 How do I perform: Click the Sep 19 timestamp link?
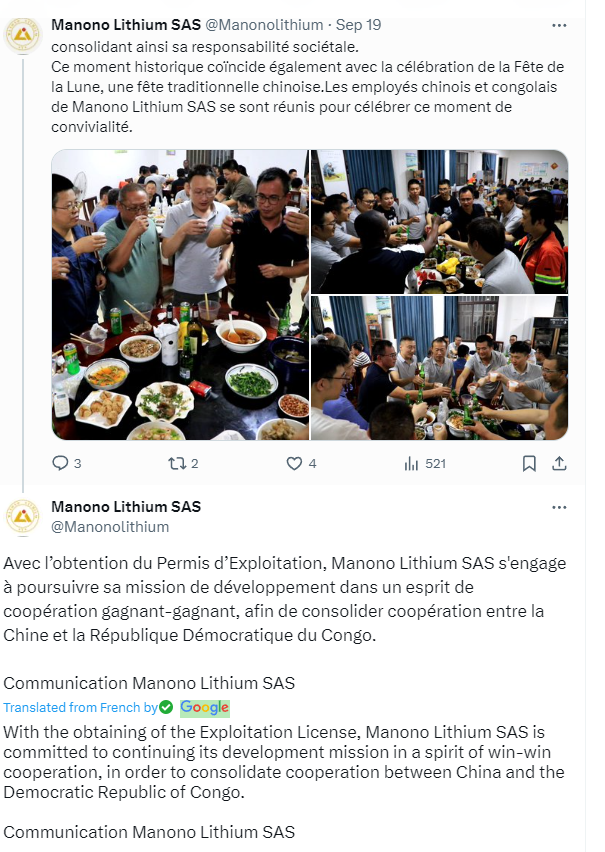[358, 25]
